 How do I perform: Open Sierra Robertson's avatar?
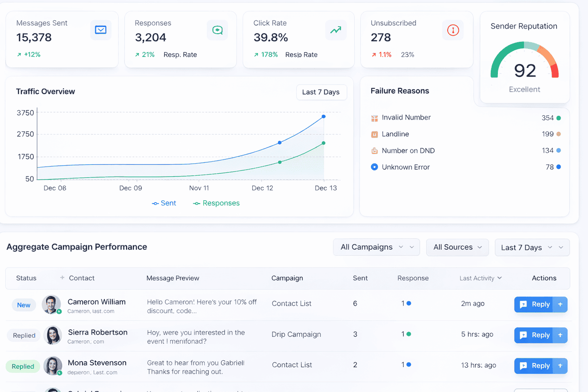click(53, 335)
